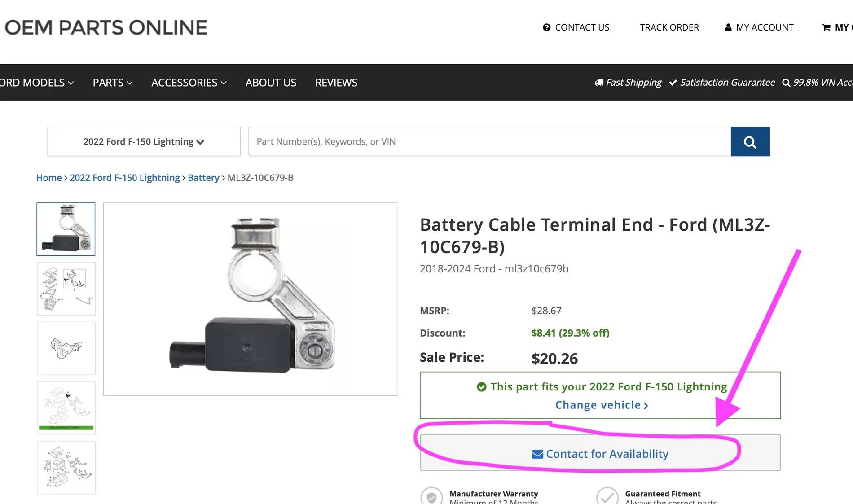Click the Contact Us question mark icon

click(546, 27)
